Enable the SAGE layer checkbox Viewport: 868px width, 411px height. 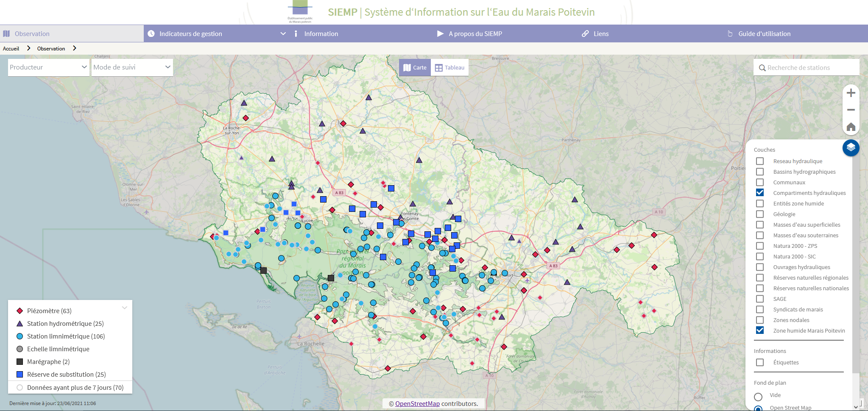[760, 299]
